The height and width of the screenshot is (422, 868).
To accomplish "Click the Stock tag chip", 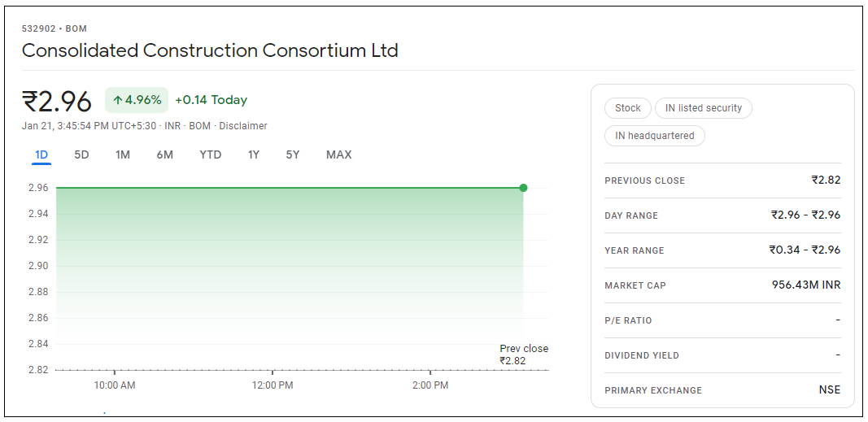I will (x=628, y=108).
